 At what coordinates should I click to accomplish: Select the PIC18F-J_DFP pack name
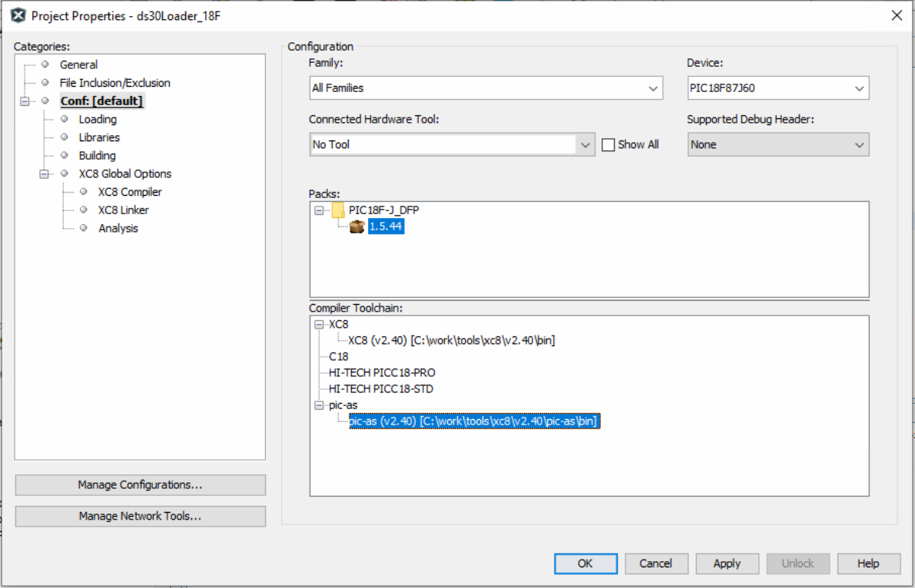point(383,210)
